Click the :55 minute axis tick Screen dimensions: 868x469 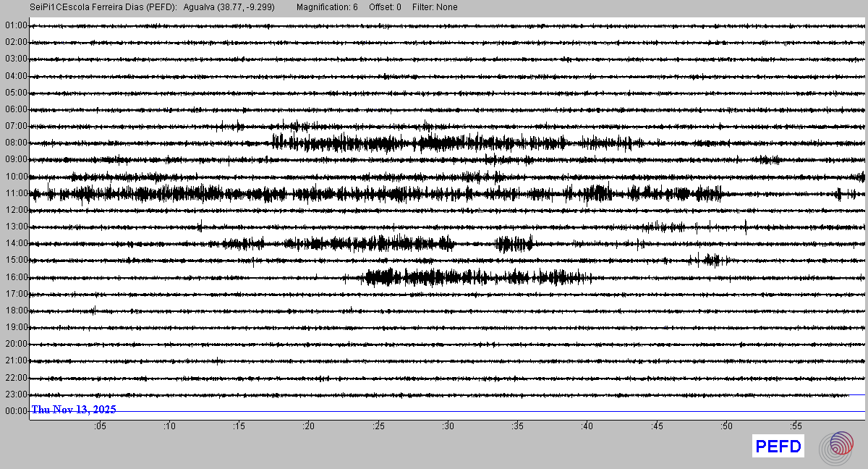(795, 426)
